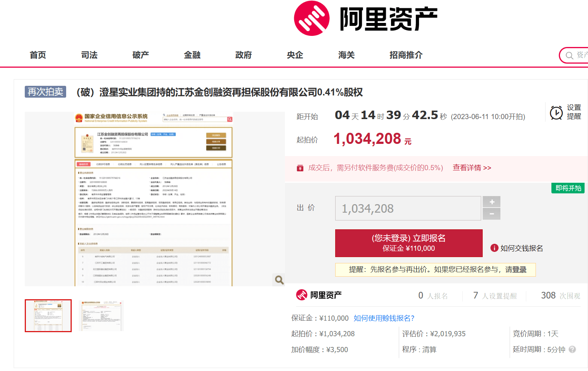Screen dimensions: 588x371
Task: Click the 再次拍卖 tag
Action: (x=45, y=92)
